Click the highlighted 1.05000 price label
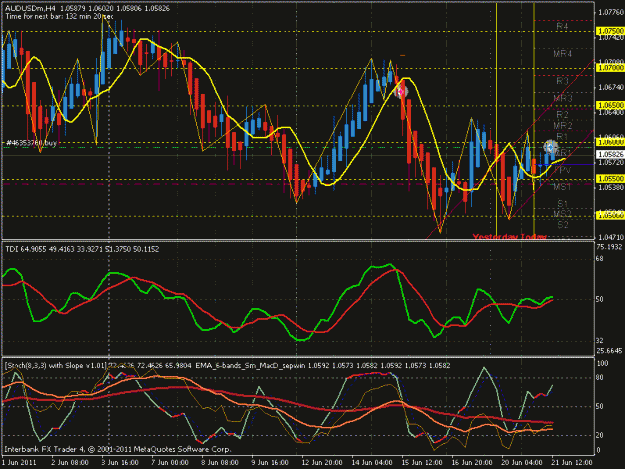Screen dimensions: 625x469 [610, 216]
